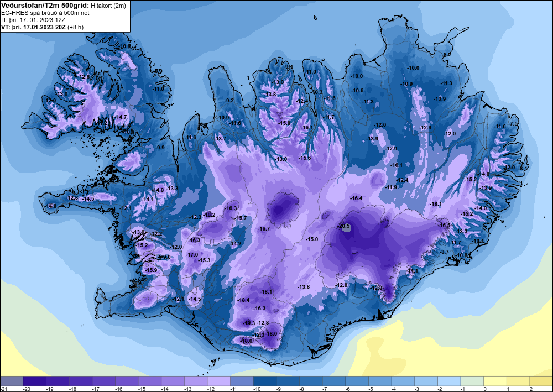This screenshot has width=553, height=392.
Task: Pick the pale green legend swatch right of "-1"
Action: pyautogui.click(x=472, y=381)
